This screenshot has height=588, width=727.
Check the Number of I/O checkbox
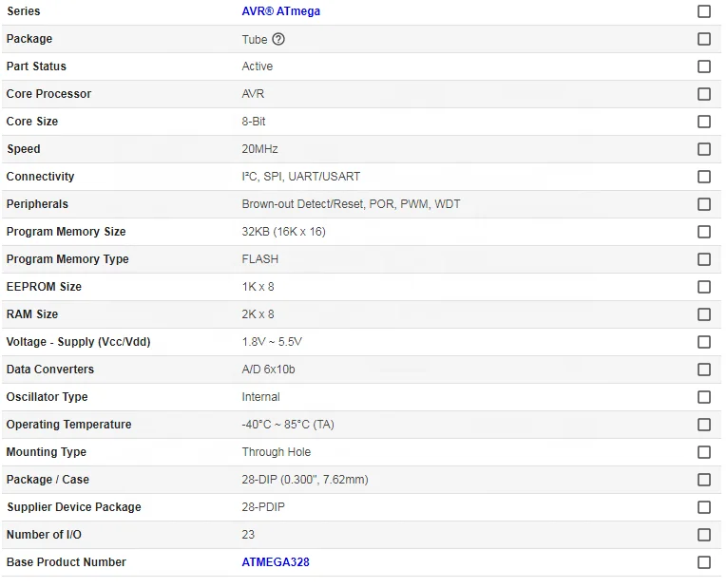(704, 535)
